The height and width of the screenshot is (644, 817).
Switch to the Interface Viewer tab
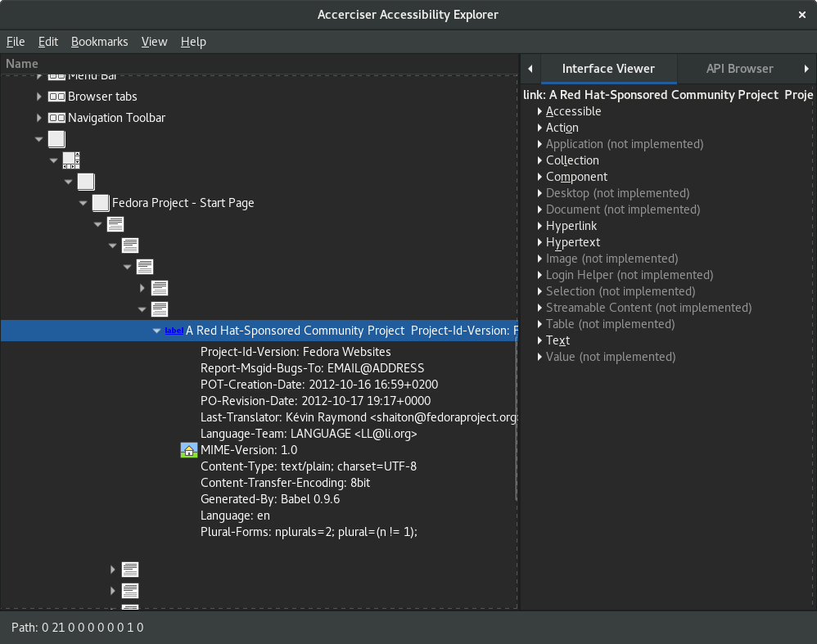click(608, 69)
